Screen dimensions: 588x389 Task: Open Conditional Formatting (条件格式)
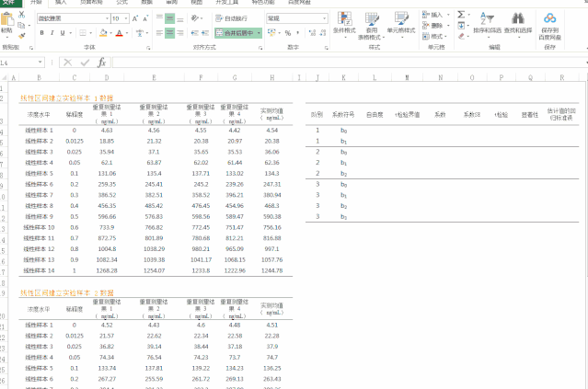344,23
